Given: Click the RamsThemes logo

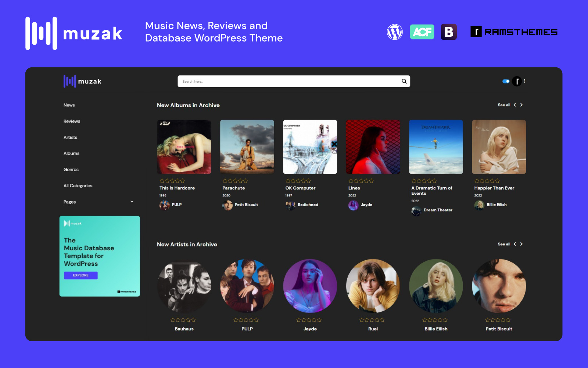Looking at the screenshot, I should 514,32.
